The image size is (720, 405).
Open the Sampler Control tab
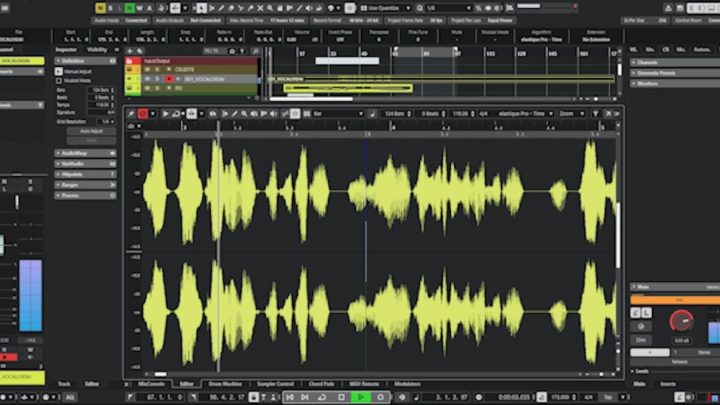pos(275,384)
